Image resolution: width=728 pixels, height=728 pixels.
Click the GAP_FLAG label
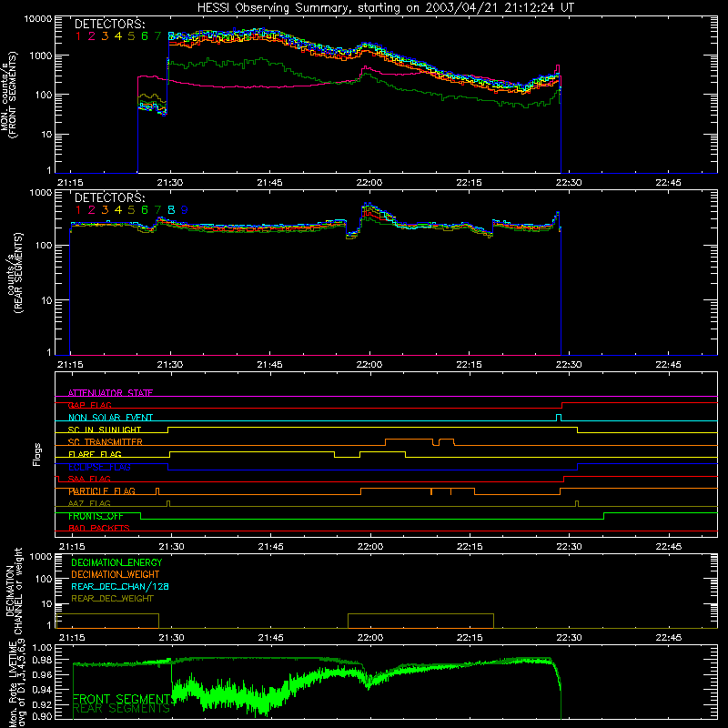(x=89, y=405)
